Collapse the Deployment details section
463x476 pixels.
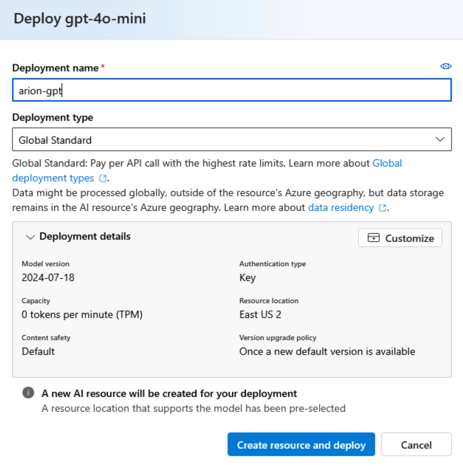pyautogui.click(x=30, y=237)
